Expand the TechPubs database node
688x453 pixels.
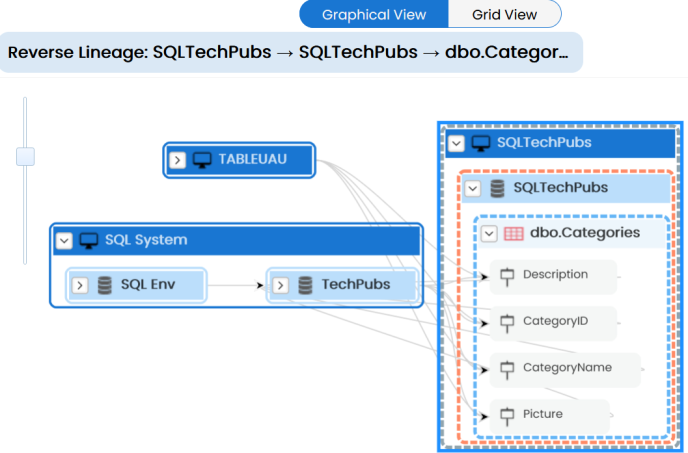tap(280, 286)
